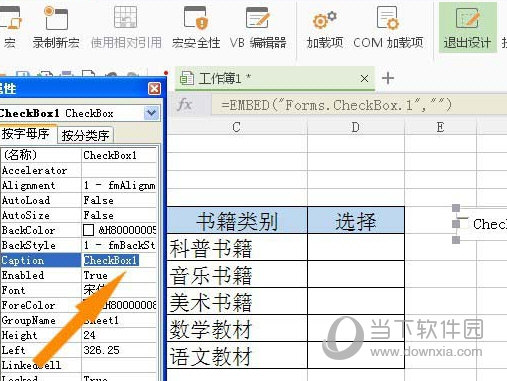The height and width of the screenshot is (381, 507).
Task: Select the Accelerator property row
Action: (x=79, y=170)
